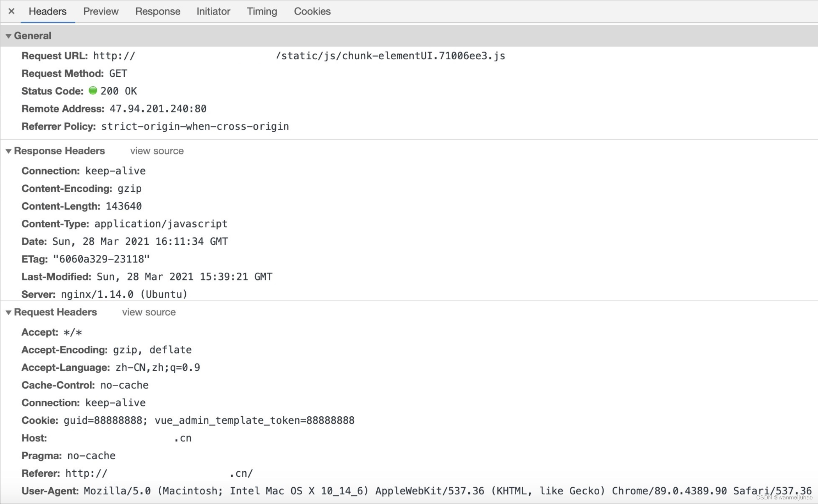Collapse the General section triangle
Image resolution: width=818 pixels, height=504 pixels.
point(9,36)
